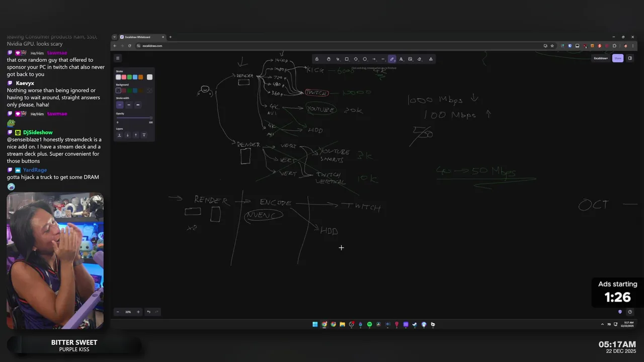
Task: Pick the white stroke color
Action: [118, 77]
